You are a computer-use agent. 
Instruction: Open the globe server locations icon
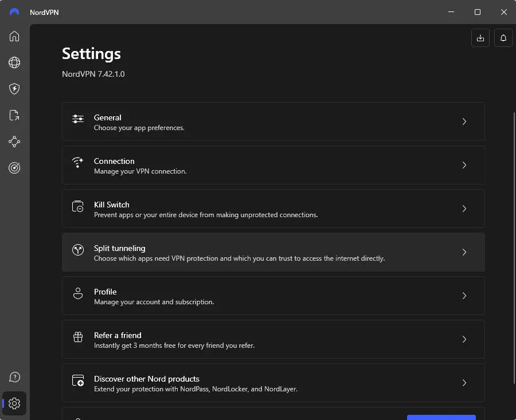tap(14, 62)
